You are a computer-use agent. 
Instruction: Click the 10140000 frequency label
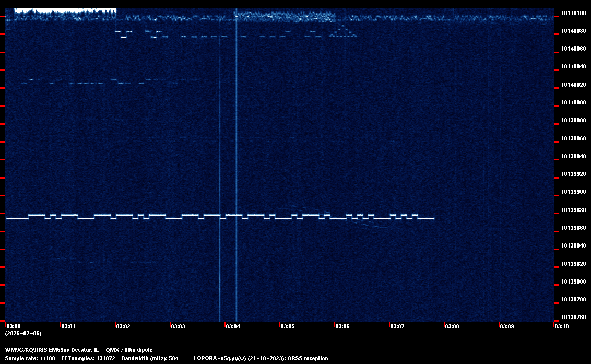point(573,102)
